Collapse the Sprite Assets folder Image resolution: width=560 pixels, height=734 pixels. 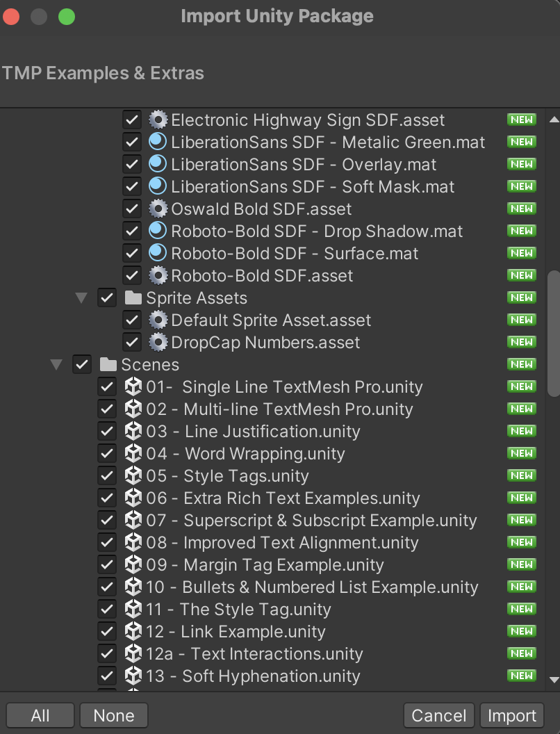(x=81, y=297)
